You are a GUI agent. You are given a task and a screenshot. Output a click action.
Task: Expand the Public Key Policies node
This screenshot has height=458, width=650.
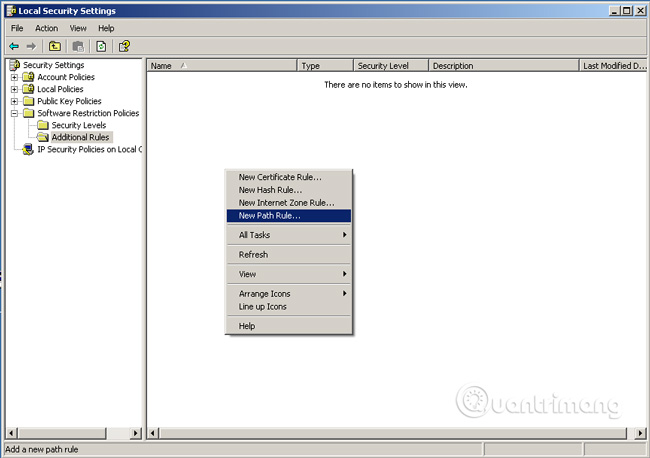(14, 101)
